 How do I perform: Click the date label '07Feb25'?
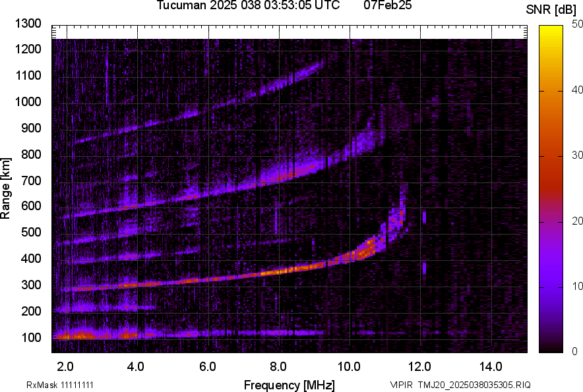coord(388,5)
